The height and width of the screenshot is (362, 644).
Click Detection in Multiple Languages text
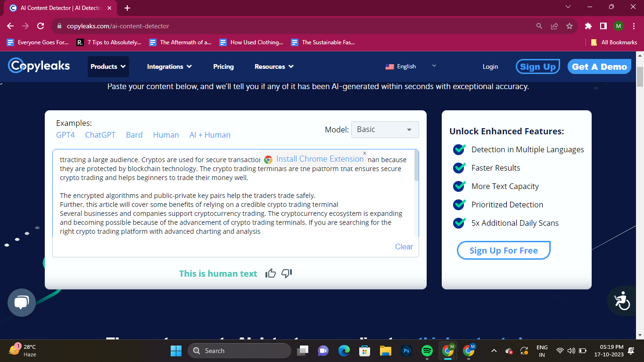click(x=528, y=149)
